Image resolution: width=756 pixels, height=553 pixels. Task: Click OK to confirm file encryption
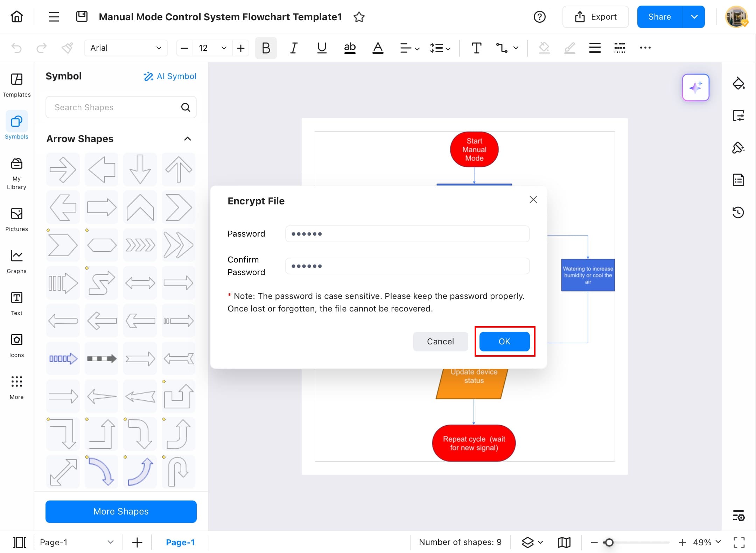click(504, 341)
